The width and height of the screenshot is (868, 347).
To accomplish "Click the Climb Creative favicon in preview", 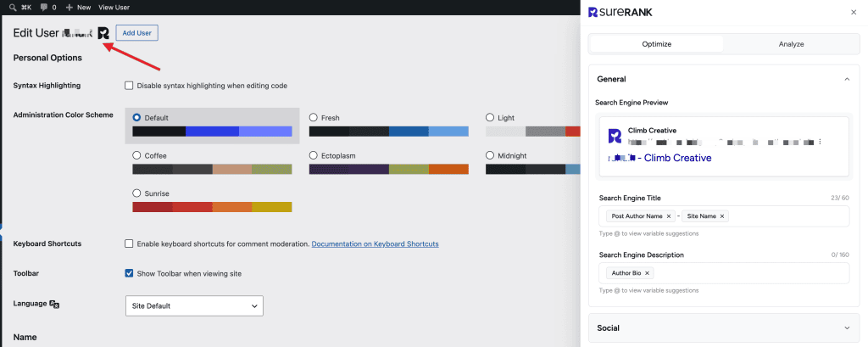I will pos(615,136).
